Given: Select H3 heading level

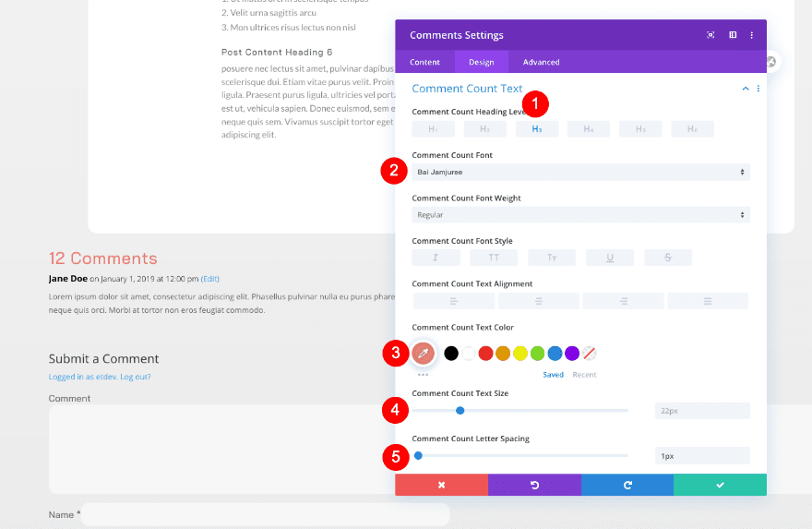Looking at the screenshot, I should [536, 129].
